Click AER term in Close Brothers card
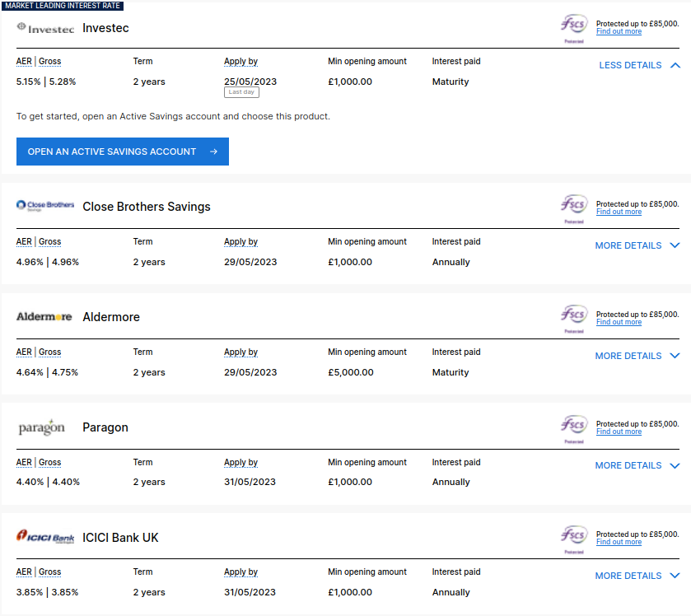Viewport: 691px width, 616px height. tap(24, 241)
